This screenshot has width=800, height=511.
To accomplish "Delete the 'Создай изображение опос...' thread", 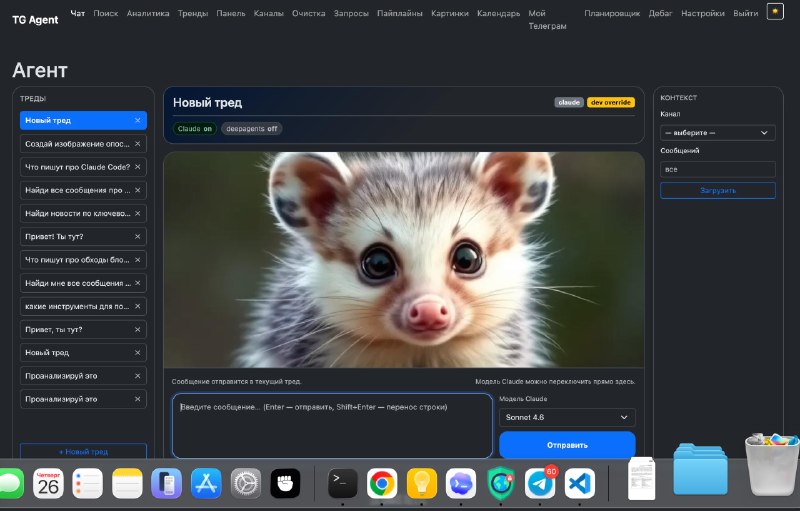I will coord(137,144).
